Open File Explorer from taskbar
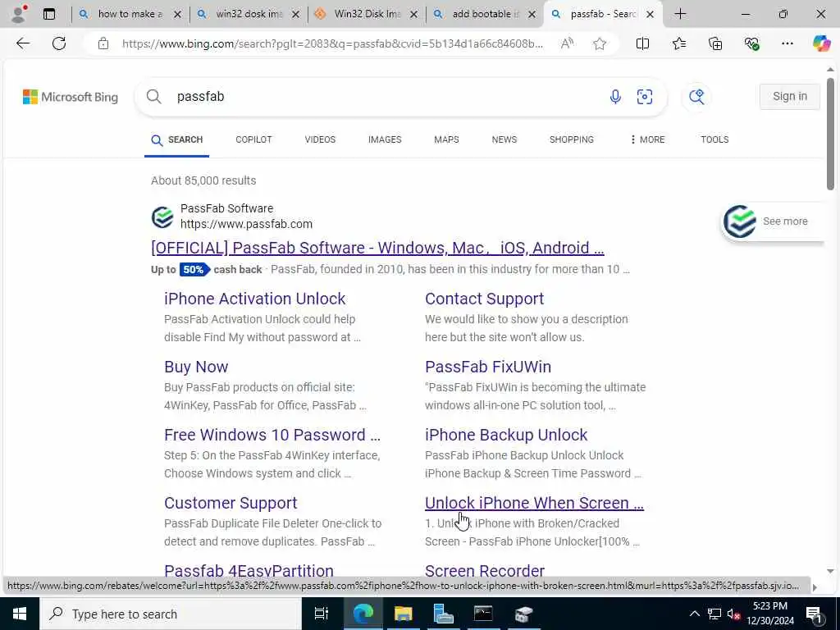840x630 pixels. (404, 614)
